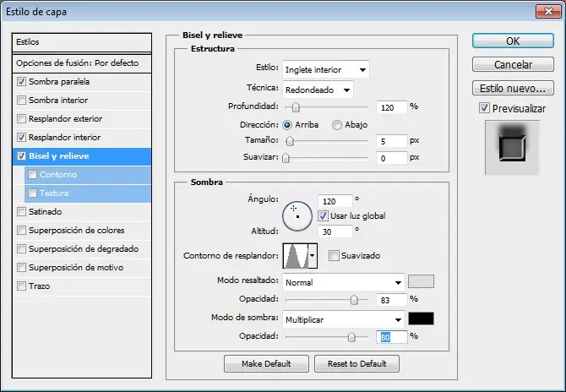Screen dimensions: 566x392
Task: Open the Contorno de resplandor curve picker
Action: tap(313, 255)
